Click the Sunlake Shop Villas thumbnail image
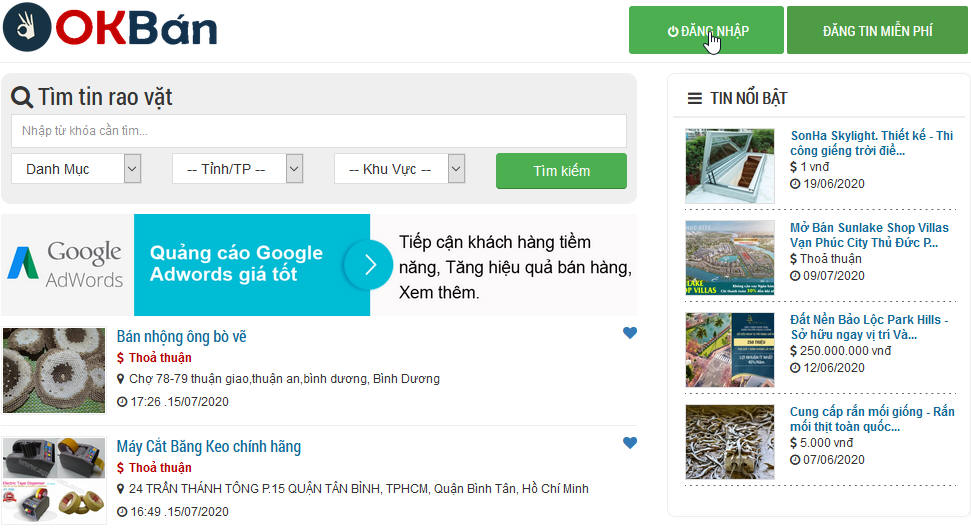 [x=729, y=258]
